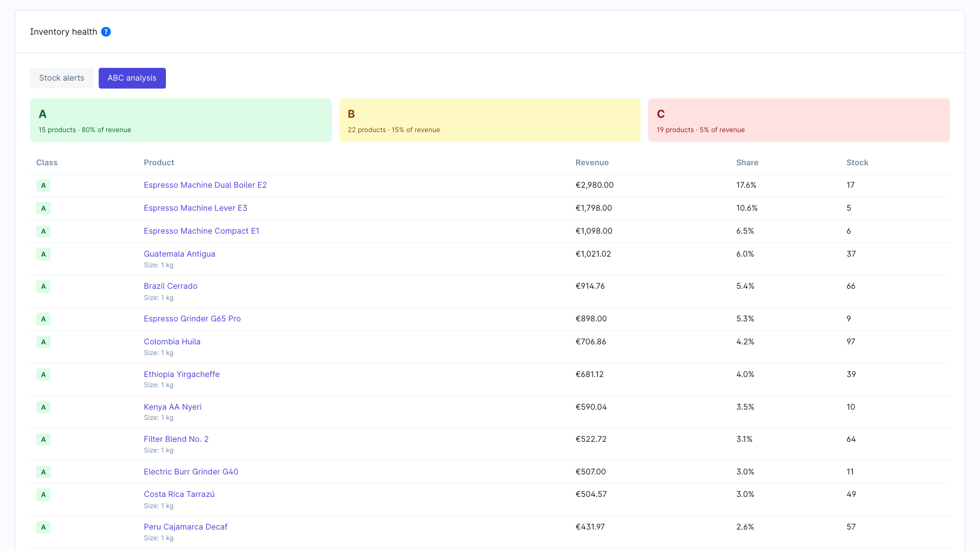Image resolution: width=980 pixels, height=551 pixels.
Task: Click stock value 97 for Colombia Huila
Action: 851,342
